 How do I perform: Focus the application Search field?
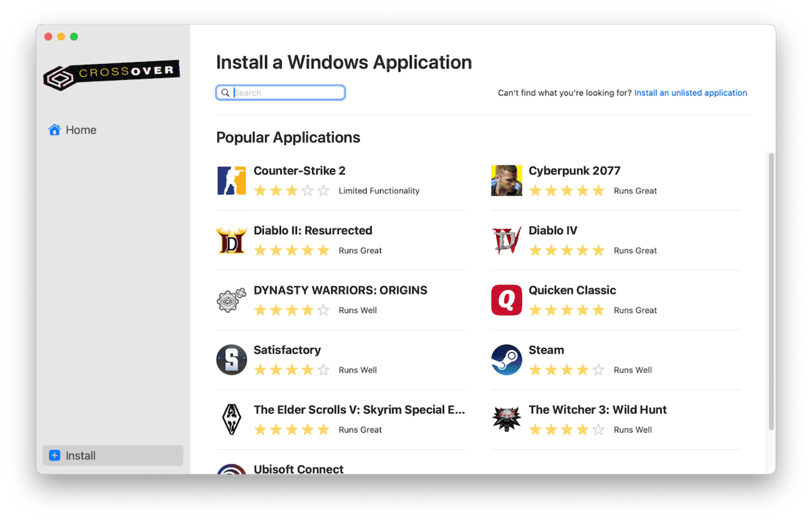click(287, 93)
